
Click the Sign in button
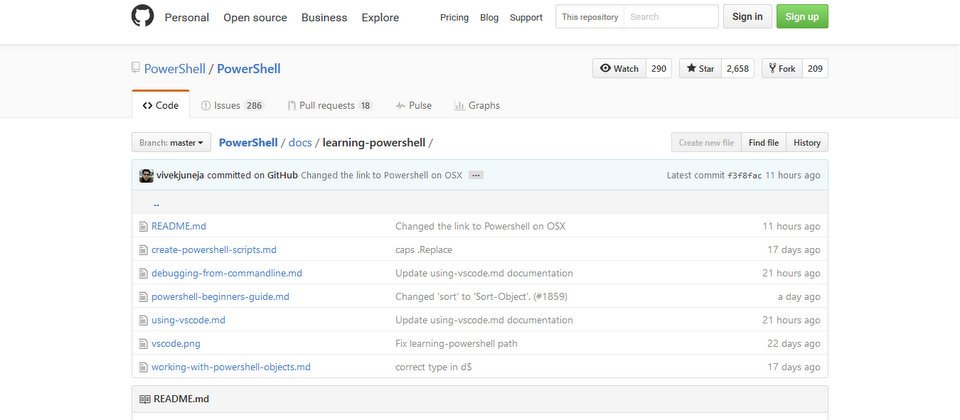click(748, 17)
